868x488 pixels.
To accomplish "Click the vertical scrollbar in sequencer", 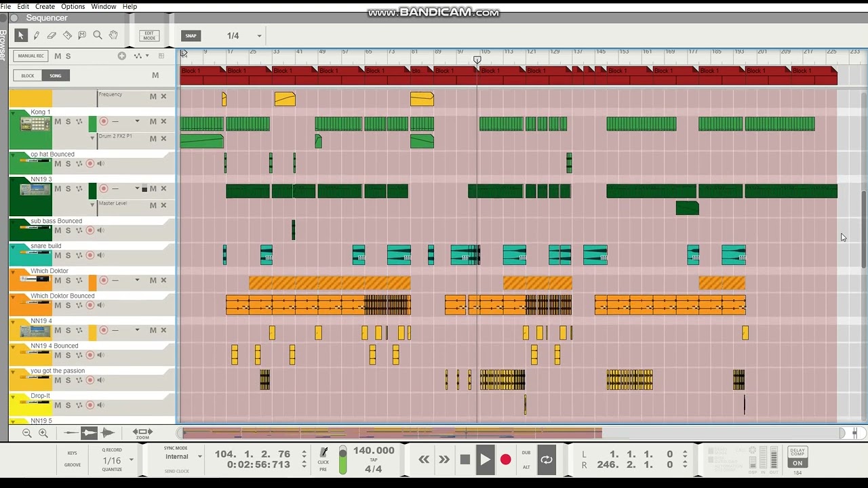I will point(863,230).
